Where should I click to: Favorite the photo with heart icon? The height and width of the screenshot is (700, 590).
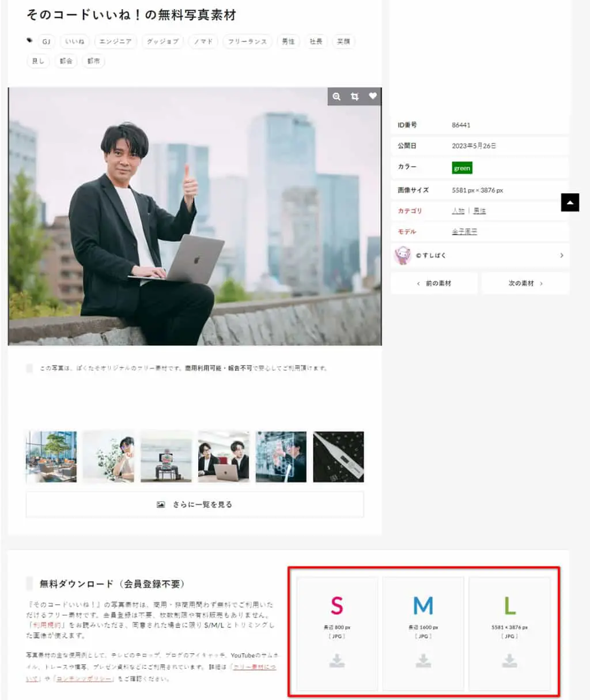(373, 96)
